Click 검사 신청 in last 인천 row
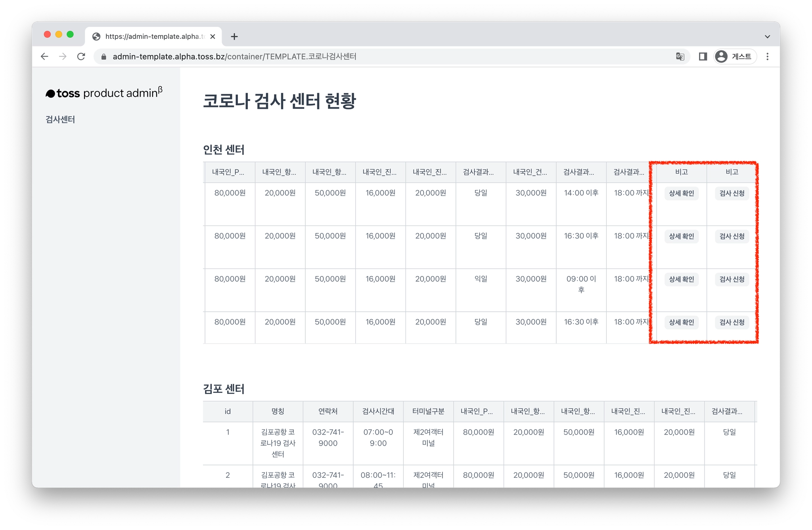 [x=732, y=322]
